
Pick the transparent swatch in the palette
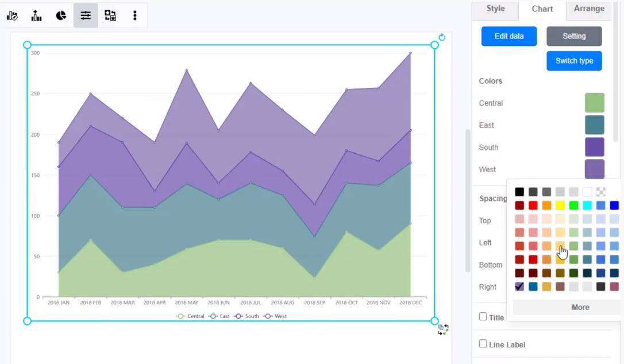[600, 191]
